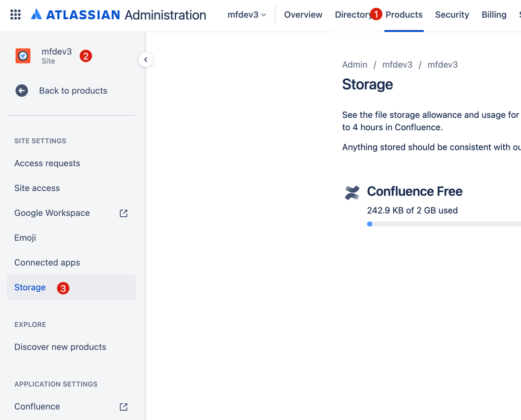Click the APPLICATION SETTINGS section label
This screenshot has width=521, height=420.
(56, 384)
